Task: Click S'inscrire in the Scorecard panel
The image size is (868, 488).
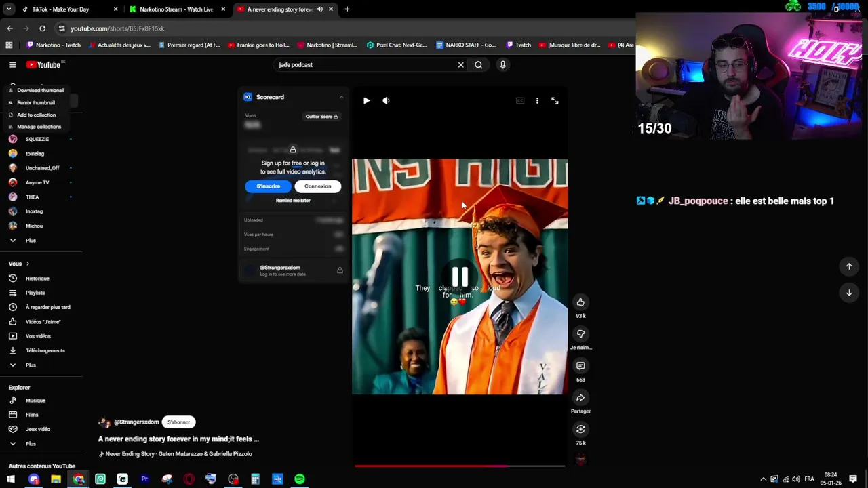Action: [268, 186]
